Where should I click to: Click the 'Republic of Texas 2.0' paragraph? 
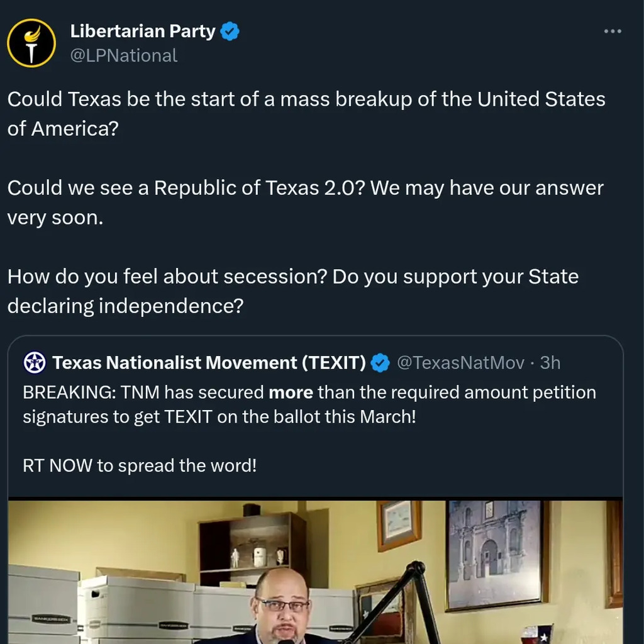point(306,203)
